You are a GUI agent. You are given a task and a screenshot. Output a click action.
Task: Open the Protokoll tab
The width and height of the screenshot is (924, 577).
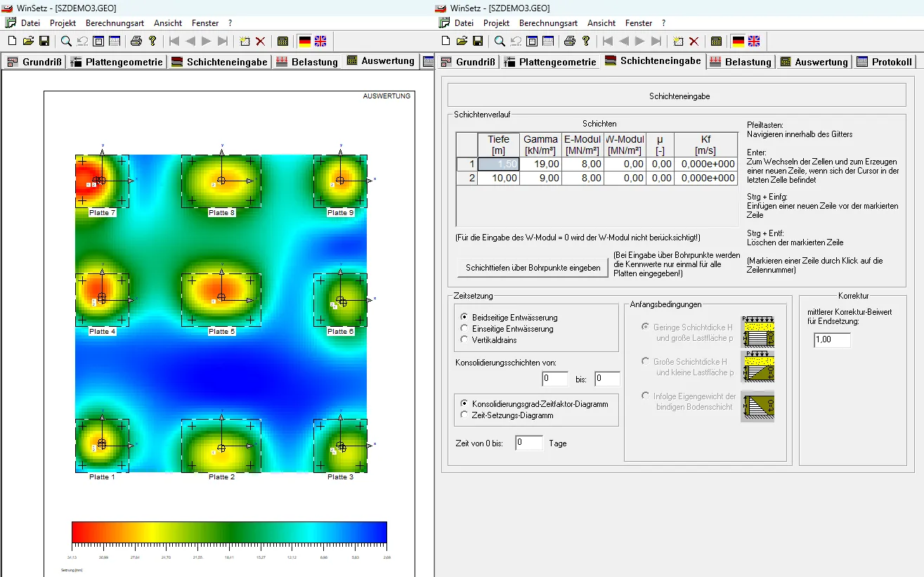click(885, 62)
